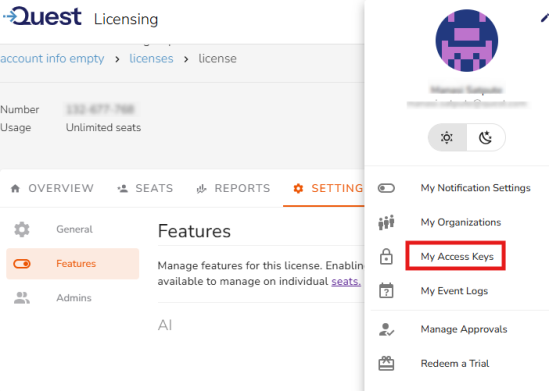
Task: Click the Redeem a Trial gift icon
Action: pos(386,363)
